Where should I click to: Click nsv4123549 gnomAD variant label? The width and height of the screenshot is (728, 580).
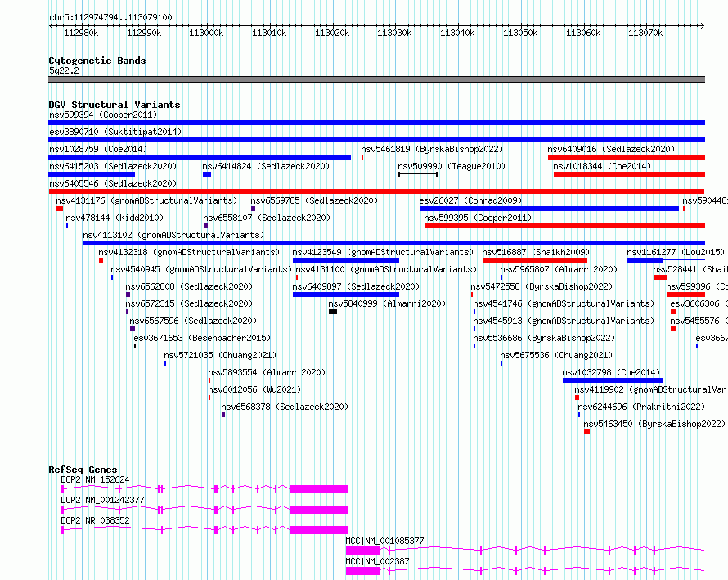click(x=383, y=252)
